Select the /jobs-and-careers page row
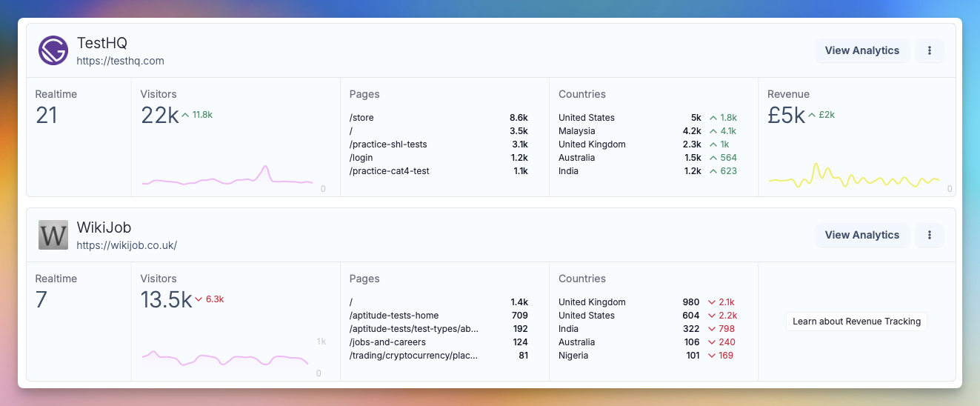 439,342
